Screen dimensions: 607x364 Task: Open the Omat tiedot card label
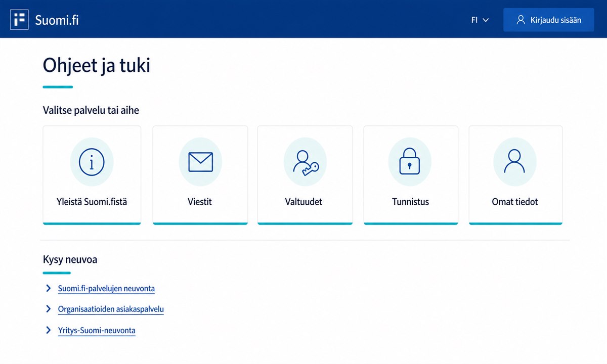coord(515,202)
